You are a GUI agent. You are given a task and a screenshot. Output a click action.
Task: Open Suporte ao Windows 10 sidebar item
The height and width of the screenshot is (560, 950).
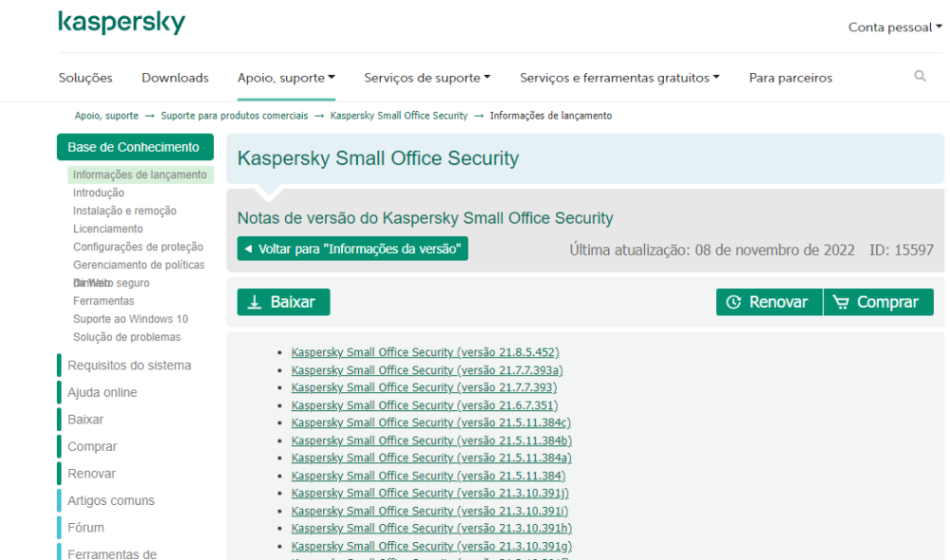point(130,319)
